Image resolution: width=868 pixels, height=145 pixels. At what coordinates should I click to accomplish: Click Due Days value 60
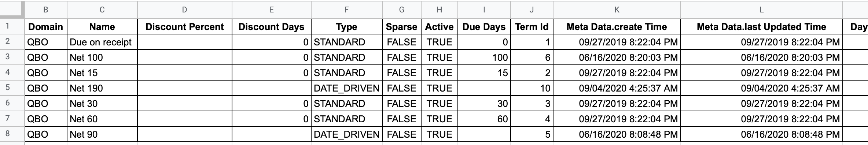[484, 119]
